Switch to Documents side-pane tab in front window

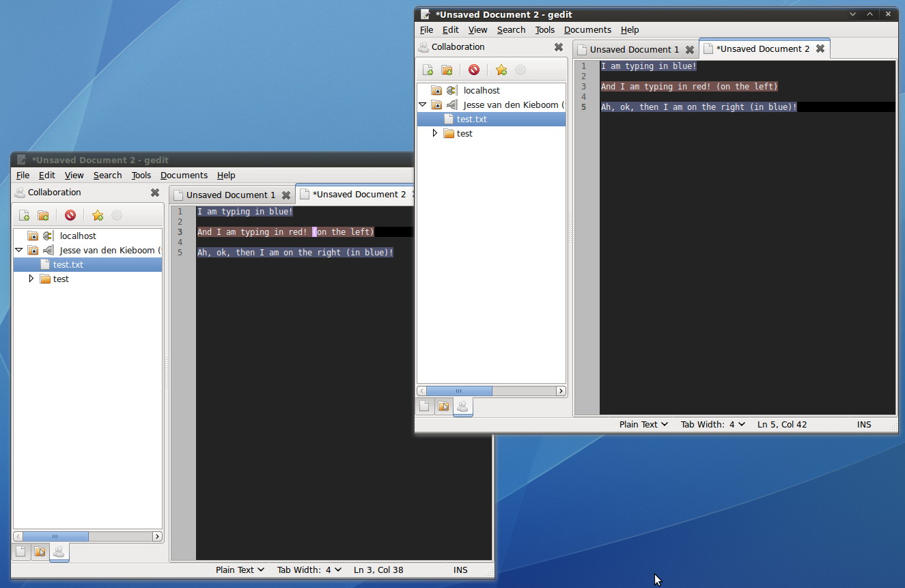pos(424,406)
